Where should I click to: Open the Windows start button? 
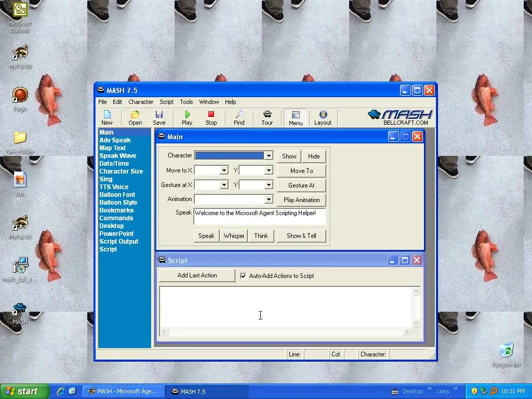click(x=24, y=391)
